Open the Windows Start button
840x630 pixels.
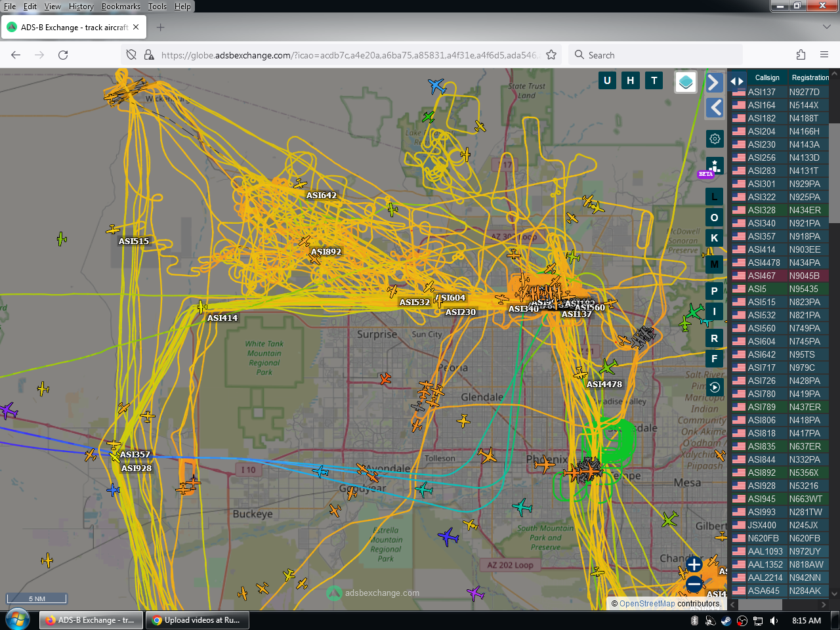pos(18,619)
